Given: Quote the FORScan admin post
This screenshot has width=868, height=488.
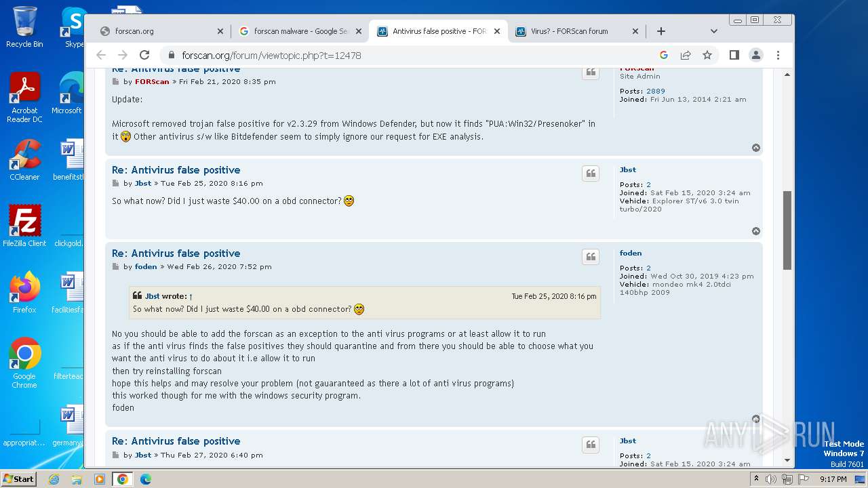Looking at the screenshot, I should point(591,72).
